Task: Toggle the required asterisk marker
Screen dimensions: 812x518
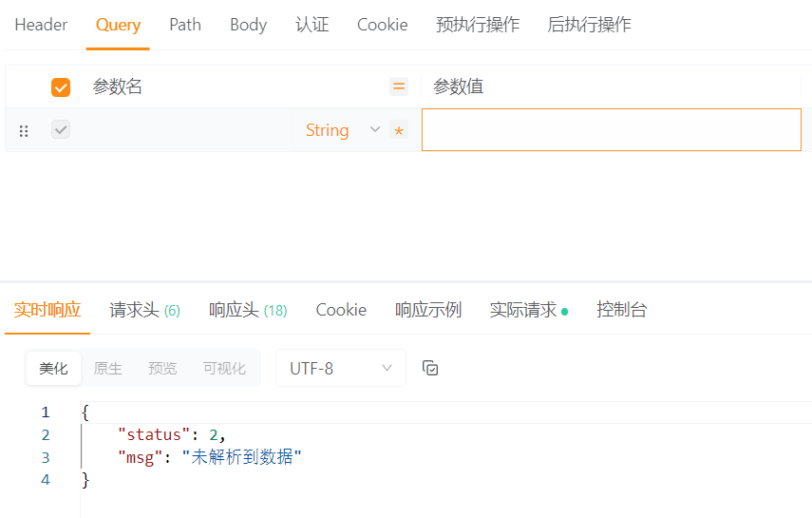Action: click(x=399, y=130)
